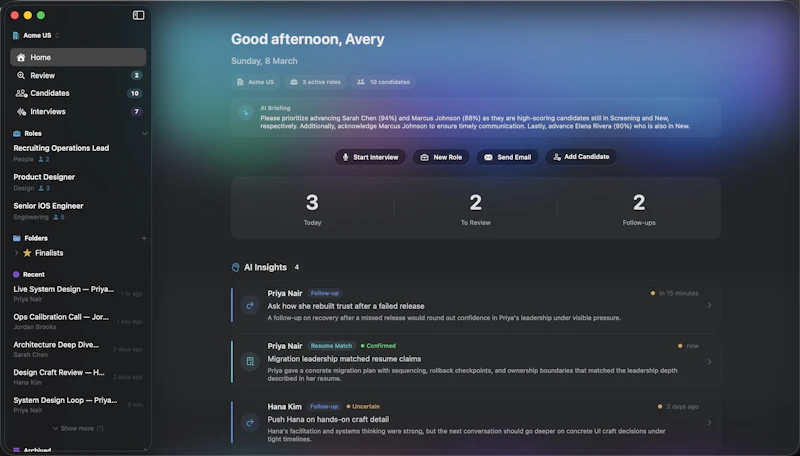The image size is (800, 456).
Task: Click the AI Insights count badge 4
Action: (x=296, y=267)
